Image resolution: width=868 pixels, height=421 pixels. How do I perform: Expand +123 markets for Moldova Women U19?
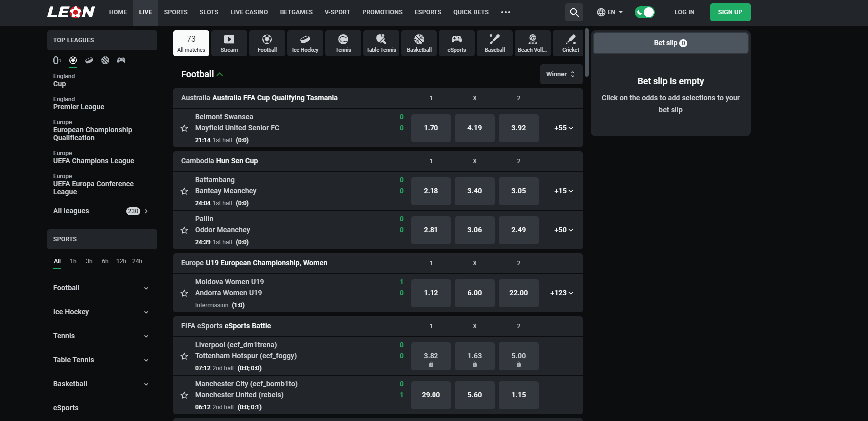(x=562, y=293)
